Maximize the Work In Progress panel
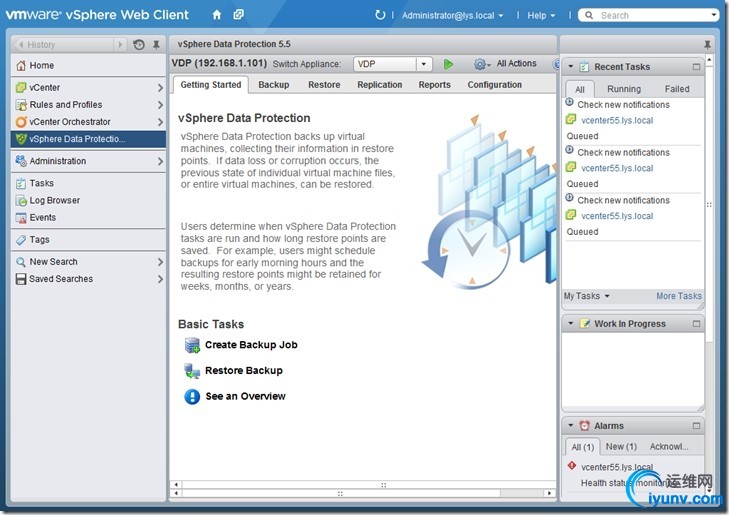The width and height of the screenshot is (729, 515). pyautogui.click(x=696, y=324)
